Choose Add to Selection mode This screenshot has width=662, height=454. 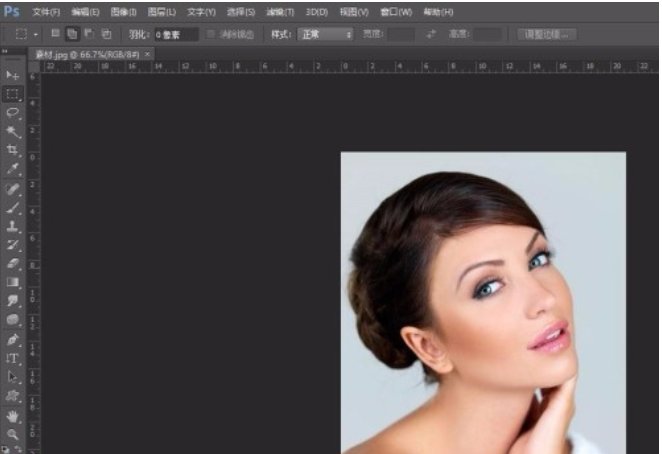pos(73,34)
